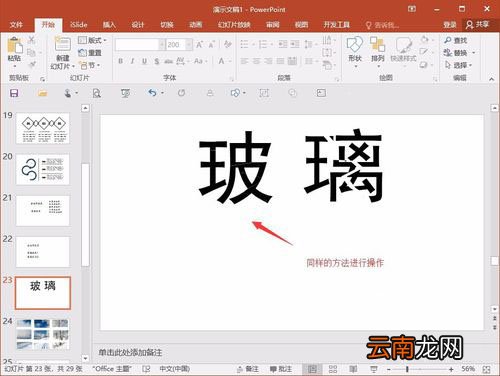Switch to Normal view icon
500x376 pixels.
point(312,369)
